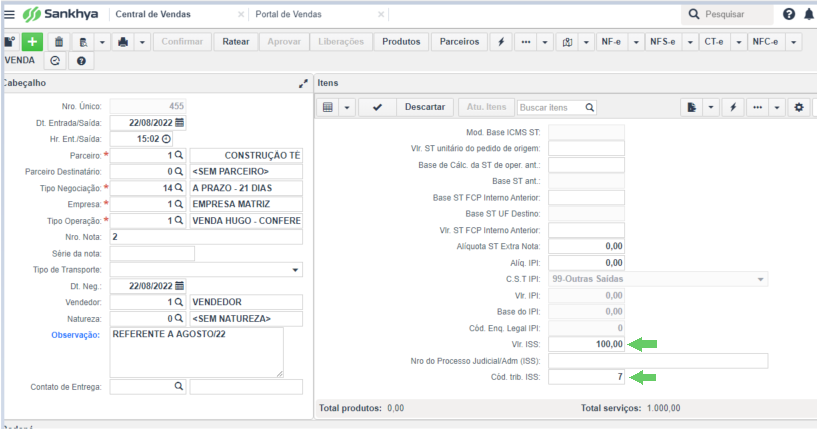Screen dimensions: 817x429
Task: Click the checkmark save icon in Itens
Action: [x=377, y=107]
